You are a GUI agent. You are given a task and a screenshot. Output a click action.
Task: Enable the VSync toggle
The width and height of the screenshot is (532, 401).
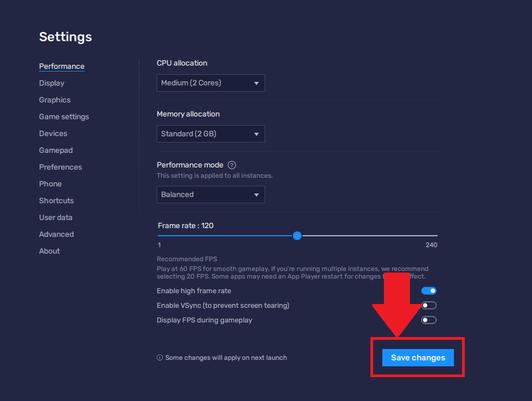(x=429, y=306)
